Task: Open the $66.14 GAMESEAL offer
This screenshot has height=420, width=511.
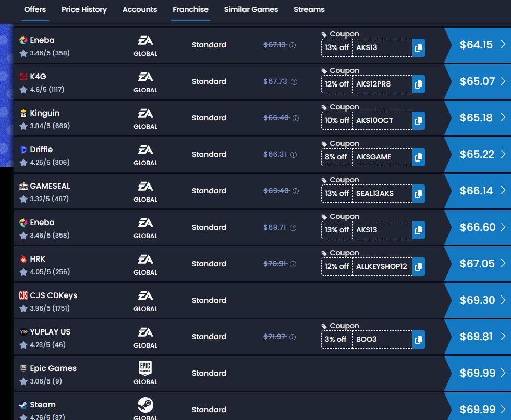Action: 478,191
